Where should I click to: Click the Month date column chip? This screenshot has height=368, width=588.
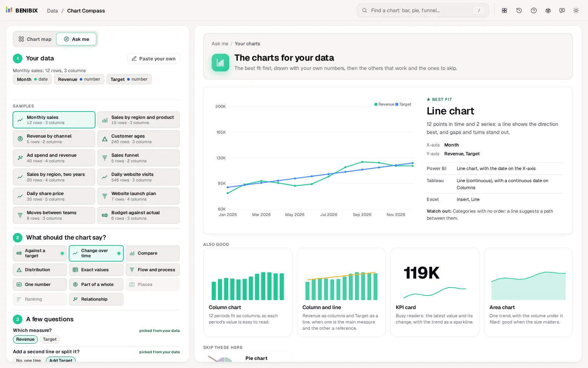(x=32, y=79)
